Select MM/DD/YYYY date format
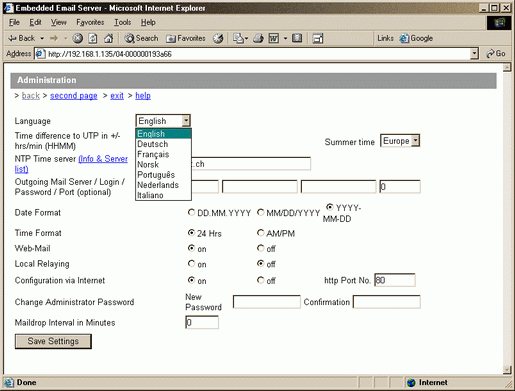Image resolution: width=515 pixels, height=391 pixels. coord(261,212)
